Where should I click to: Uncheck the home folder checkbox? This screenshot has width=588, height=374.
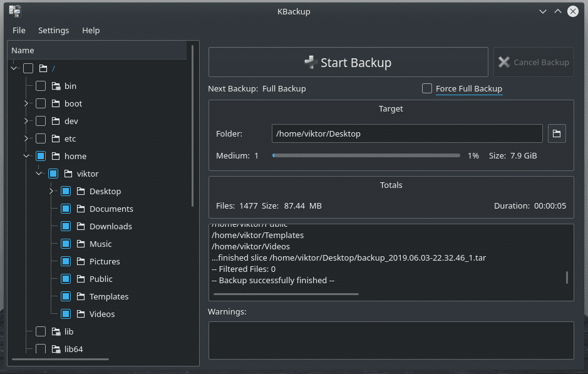(41, 156)
